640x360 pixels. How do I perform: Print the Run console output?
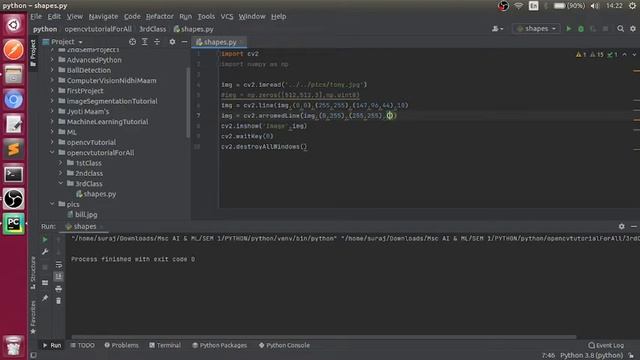tap(59, 289)
